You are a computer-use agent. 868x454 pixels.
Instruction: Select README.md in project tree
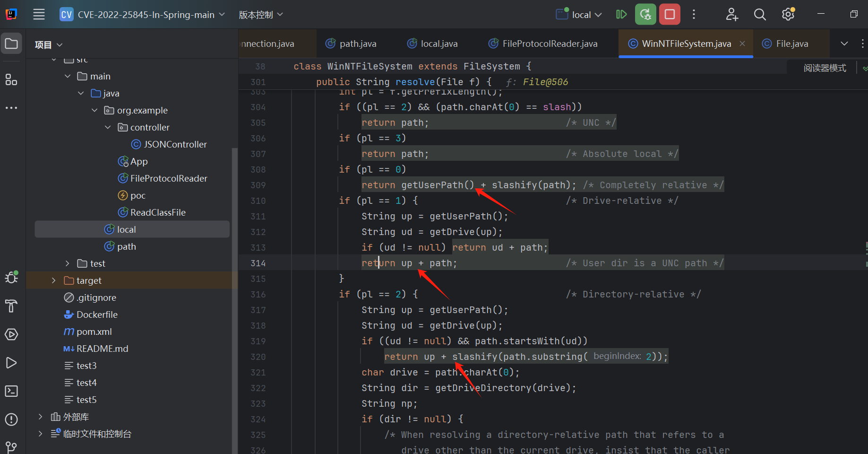tap(96, 349)
